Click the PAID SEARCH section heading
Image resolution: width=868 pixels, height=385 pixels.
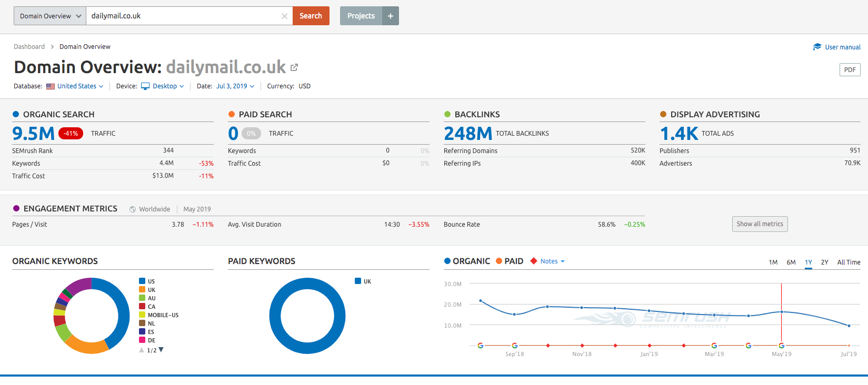point(265,115)
